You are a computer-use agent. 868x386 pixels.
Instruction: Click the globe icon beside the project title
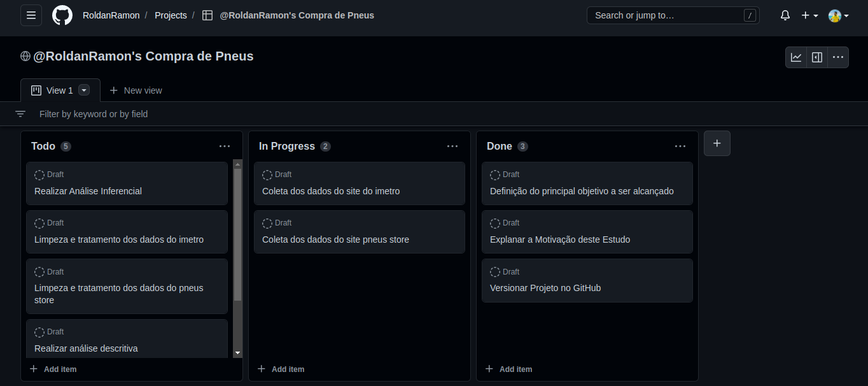tap(25, 56)
